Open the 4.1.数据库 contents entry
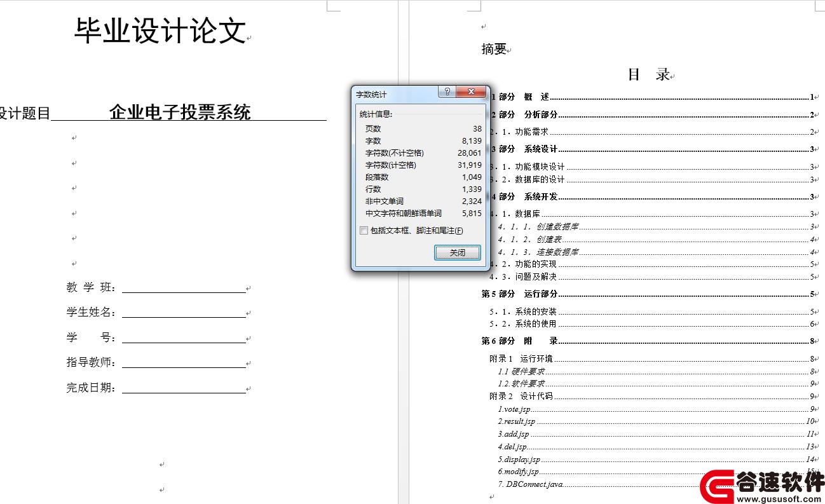This screenshot has width=825, height=504. [652, 214]
